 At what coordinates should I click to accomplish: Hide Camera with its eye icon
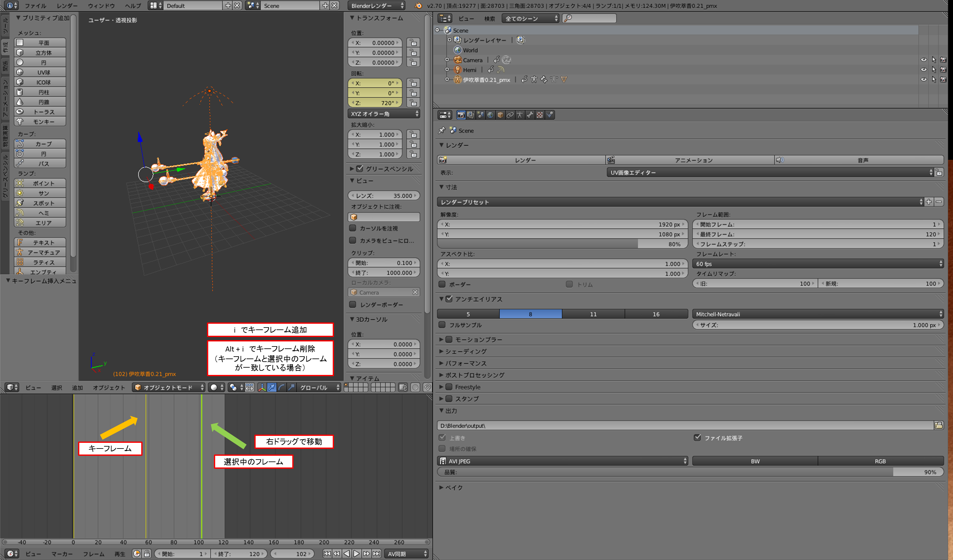(924, 60)
